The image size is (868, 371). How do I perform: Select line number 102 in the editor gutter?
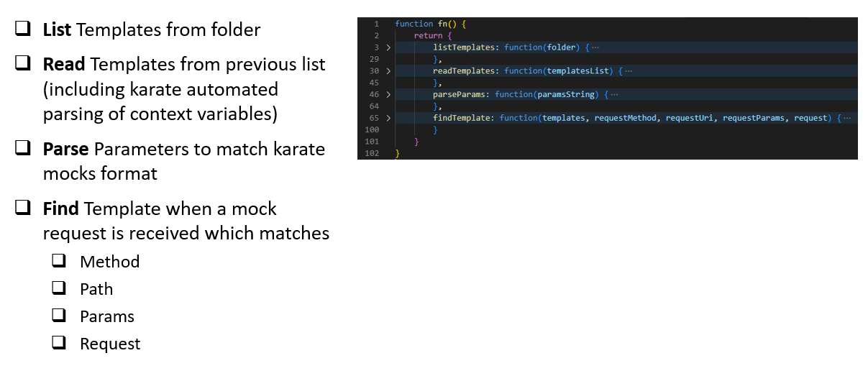pyautogui.click(x=372, y=153)
